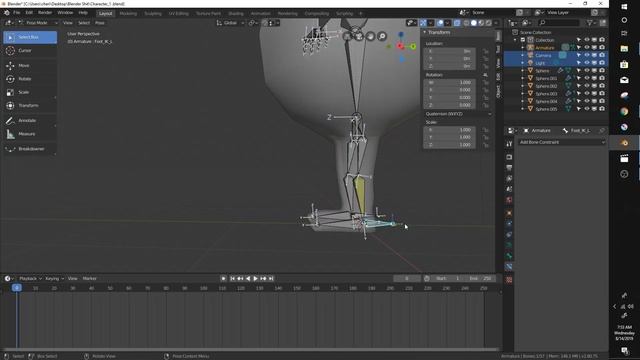Click the red X axis on navigation gizmo
The image size is (640, 360).
point(400,46)
